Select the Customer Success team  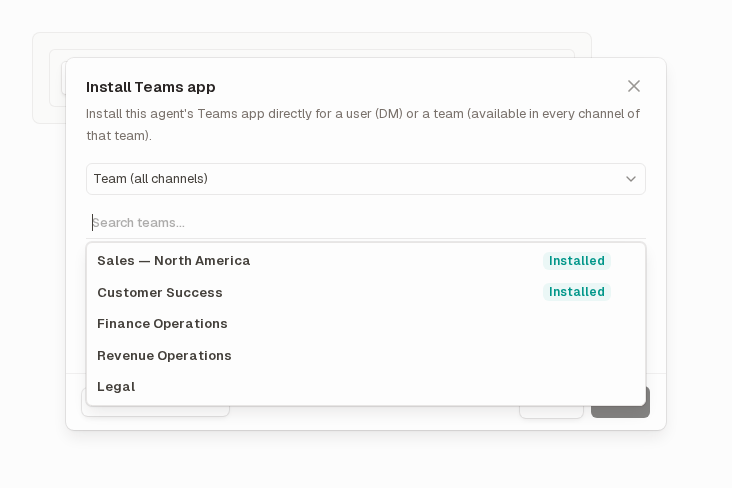click(x=366, y=292)
